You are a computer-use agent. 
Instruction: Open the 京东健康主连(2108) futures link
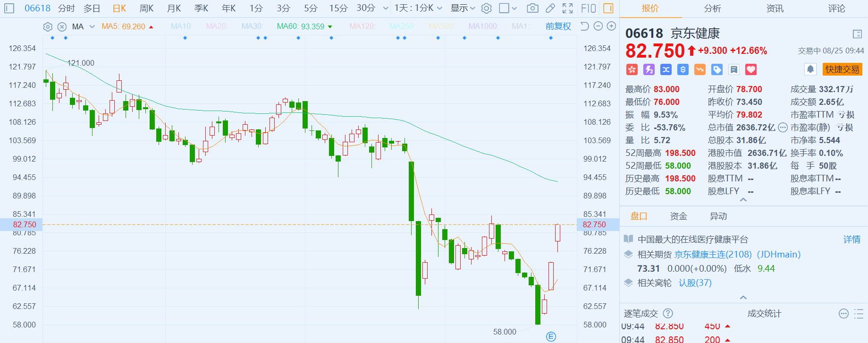(713, 255)
